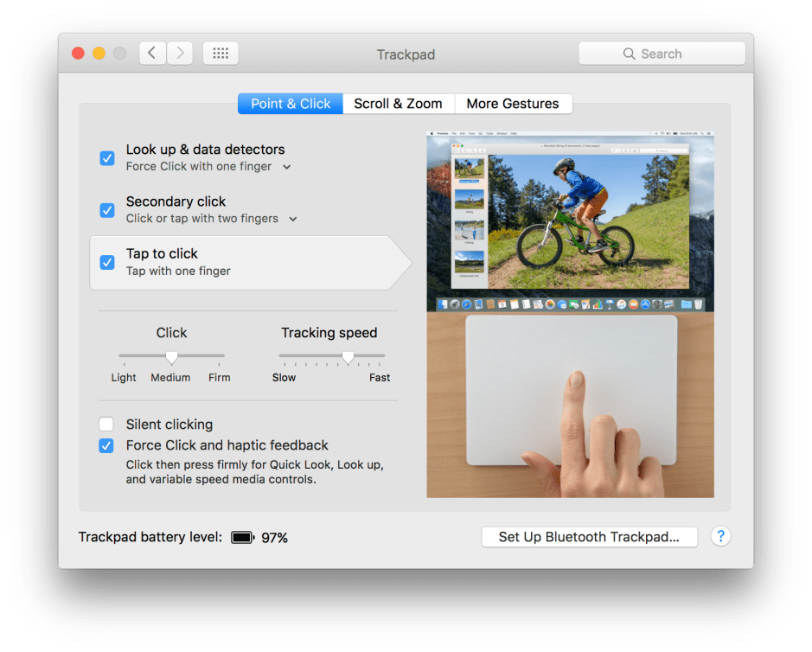The height and width of the screenshot is (652, 812).
Task: Toggle the Tap to click checkbox
Action: (107, 262)
